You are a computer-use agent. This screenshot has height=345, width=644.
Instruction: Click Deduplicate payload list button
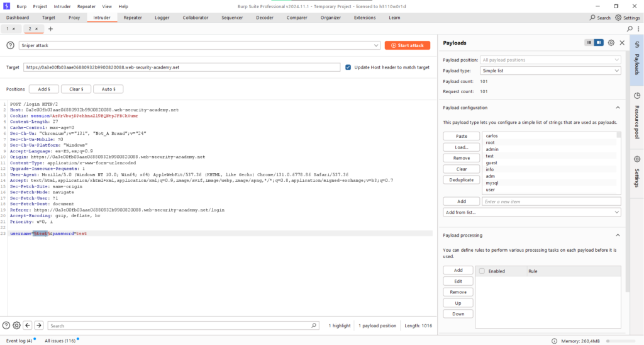pyautogui.click(x=461, y=179)
